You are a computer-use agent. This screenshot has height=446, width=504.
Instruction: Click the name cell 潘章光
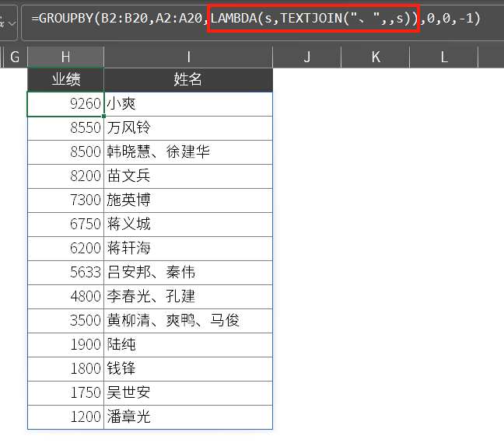click(x=188, y=417)
